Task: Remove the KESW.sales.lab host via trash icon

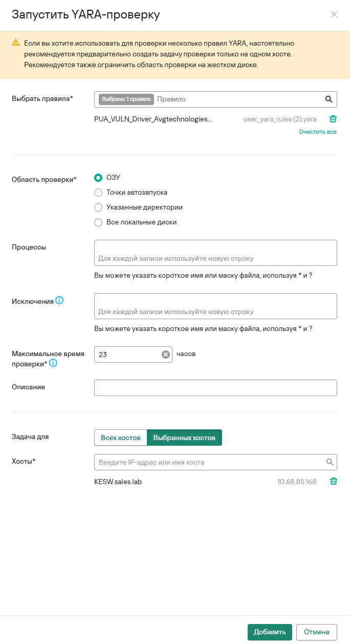Action: coord(333,482)
